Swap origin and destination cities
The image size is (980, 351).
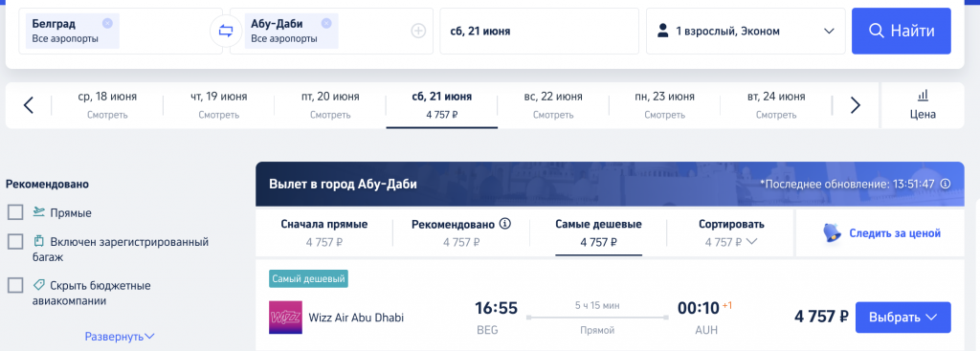[x=226, y=31]
